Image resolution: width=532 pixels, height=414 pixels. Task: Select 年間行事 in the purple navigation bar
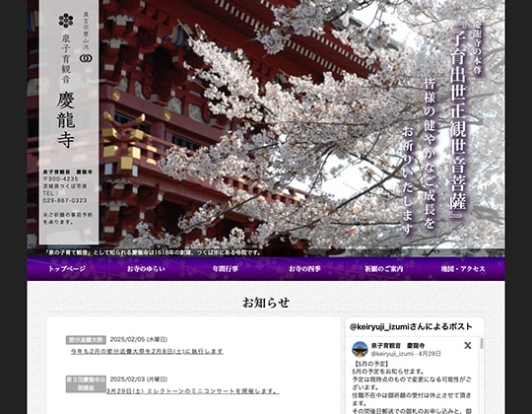(x=226, y=269)
